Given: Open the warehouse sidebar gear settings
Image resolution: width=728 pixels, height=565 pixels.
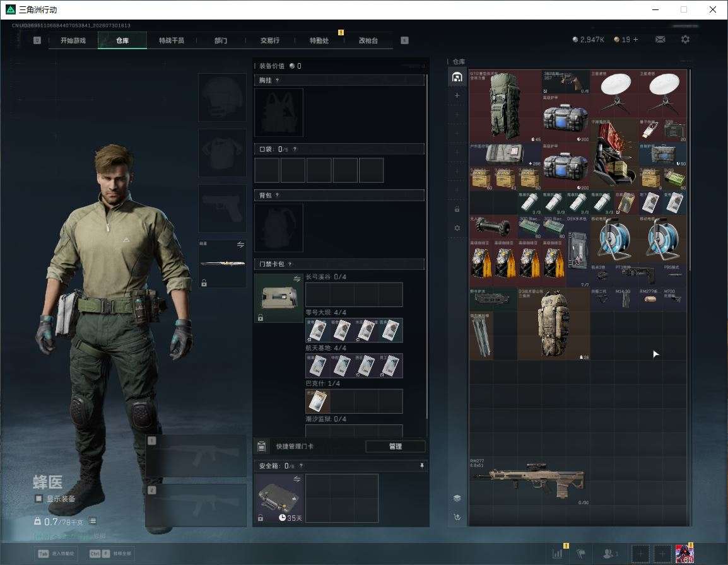Looking at the screenshot, I should [457, 228].
